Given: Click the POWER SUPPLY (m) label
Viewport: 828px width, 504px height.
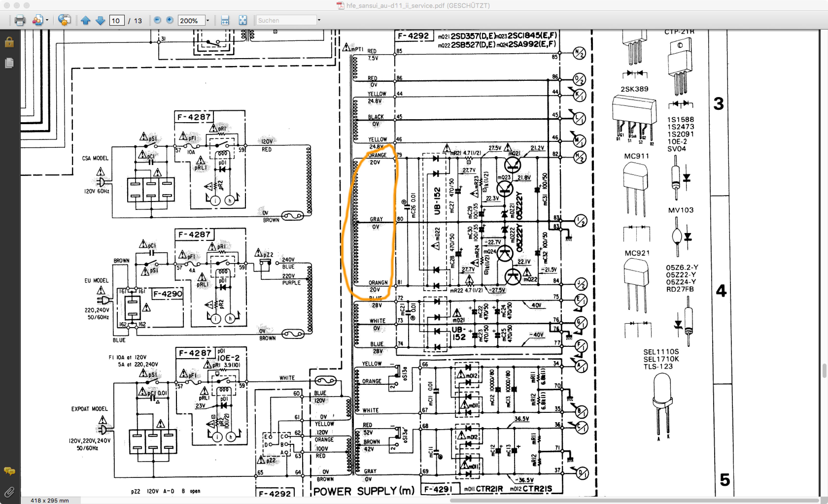Looking at the screenshot, I should pos(363,491).
